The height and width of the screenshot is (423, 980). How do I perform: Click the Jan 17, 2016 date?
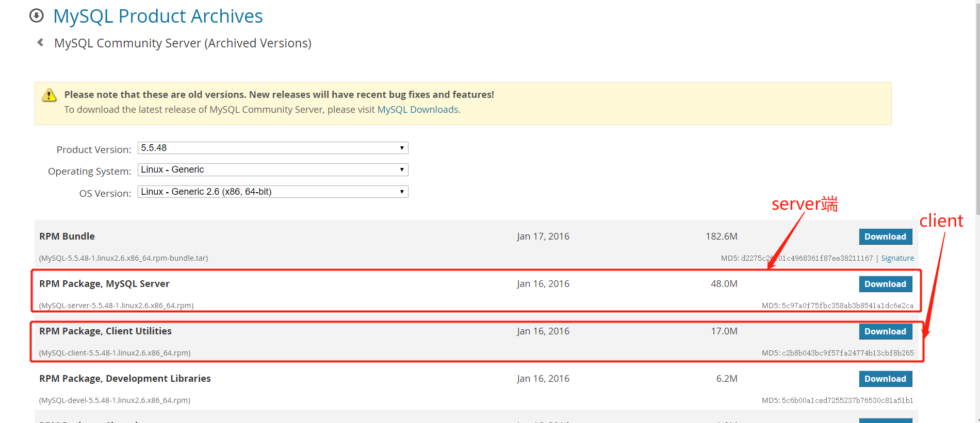(543, 236)
